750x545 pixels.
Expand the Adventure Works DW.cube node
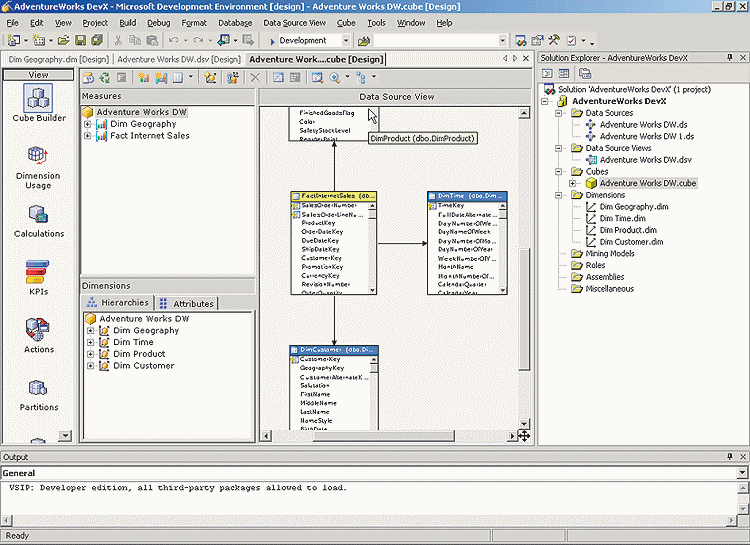[x=572, y=183]
